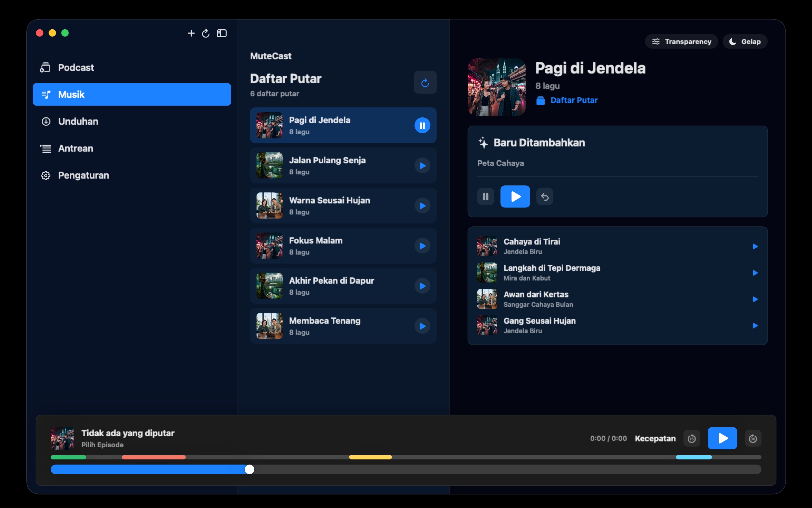The height and width of the screenshot is (508, 812).
Task: Pause the Pagi di Jendela playlist
Action: click(422, 125)
